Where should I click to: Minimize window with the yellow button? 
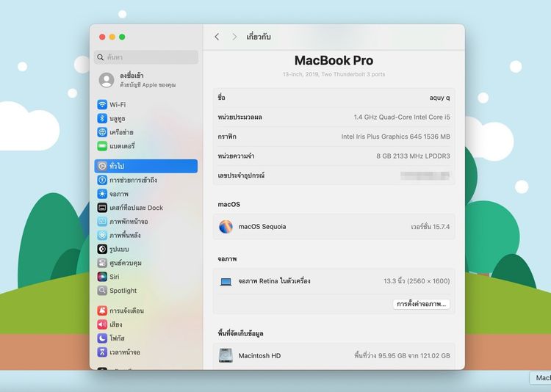click(112, 37)
